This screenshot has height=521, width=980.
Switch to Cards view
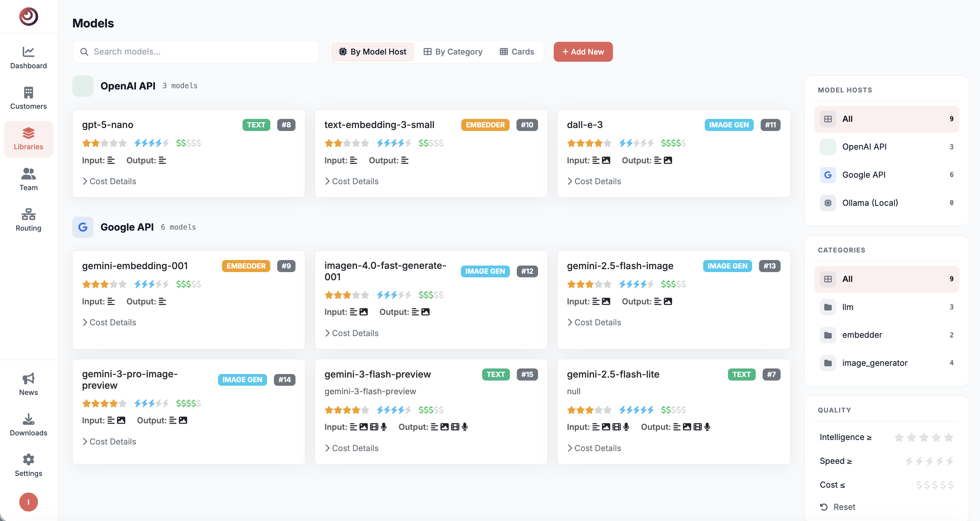click(x=516, y=52)
